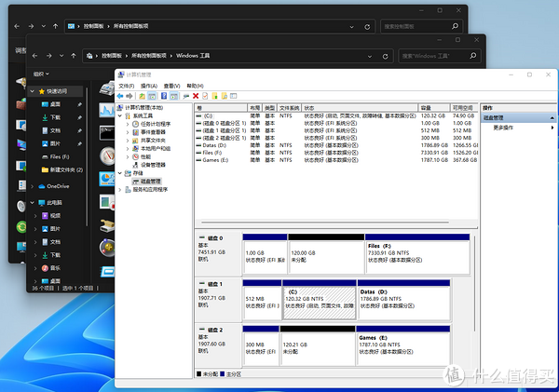Sort by the 文件系统 column header
This screenshot has width=559, height=392.
[290, 108]
